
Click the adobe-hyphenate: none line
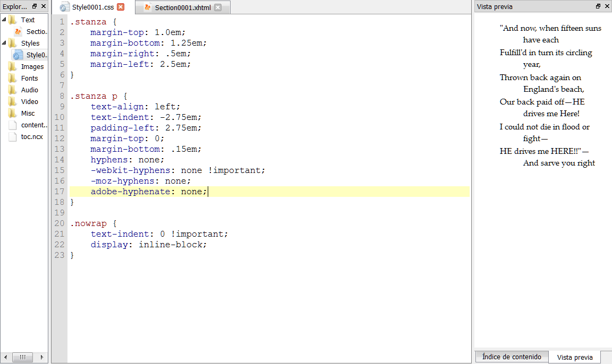(x=149, y=192)
